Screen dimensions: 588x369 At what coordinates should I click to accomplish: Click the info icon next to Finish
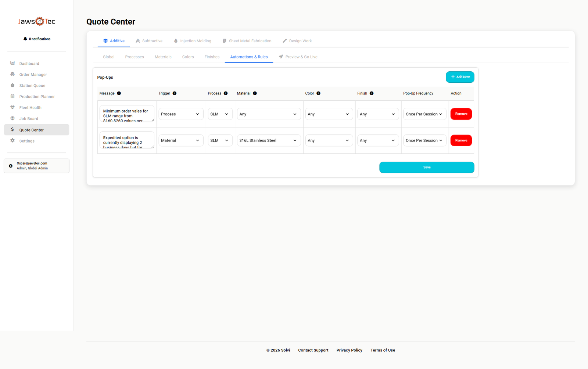point(372,93)
